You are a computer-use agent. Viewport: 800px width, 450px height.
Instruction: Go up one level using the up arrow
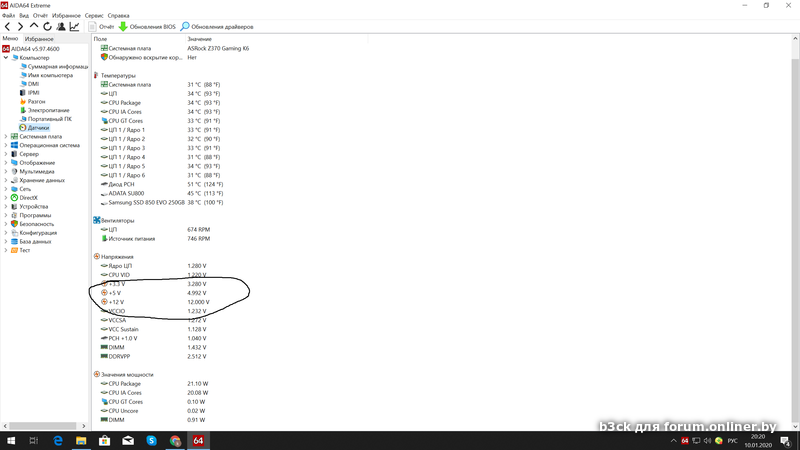point(34,26)
